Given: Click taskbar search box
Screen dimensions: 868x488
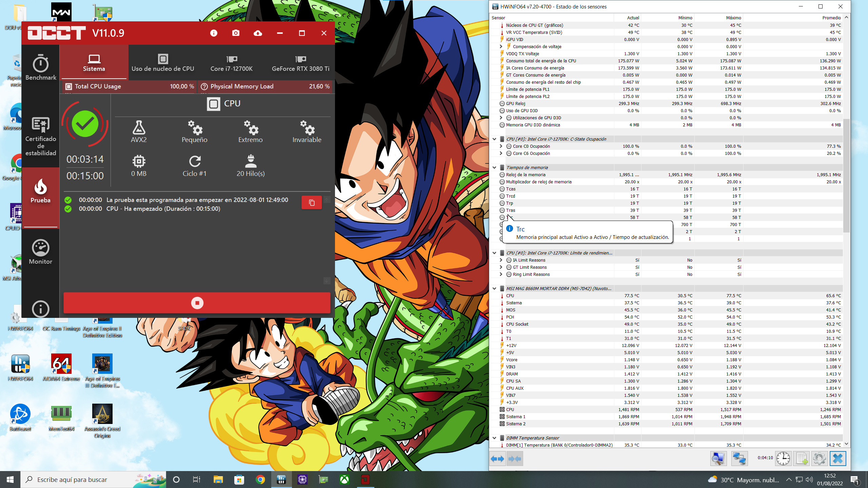Looking at the screenshot, I should click(93, 480).
